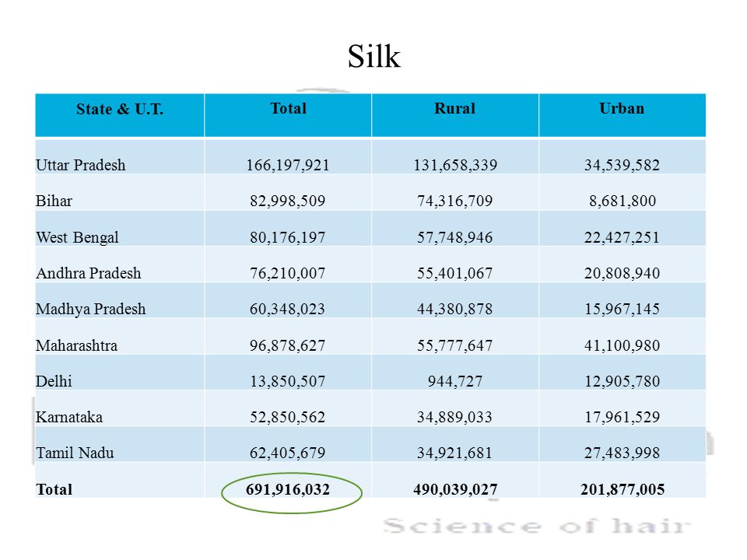Screen dimensions: 747x560
Task: Click total urban value 201,877,005
Action: point(622,489)
